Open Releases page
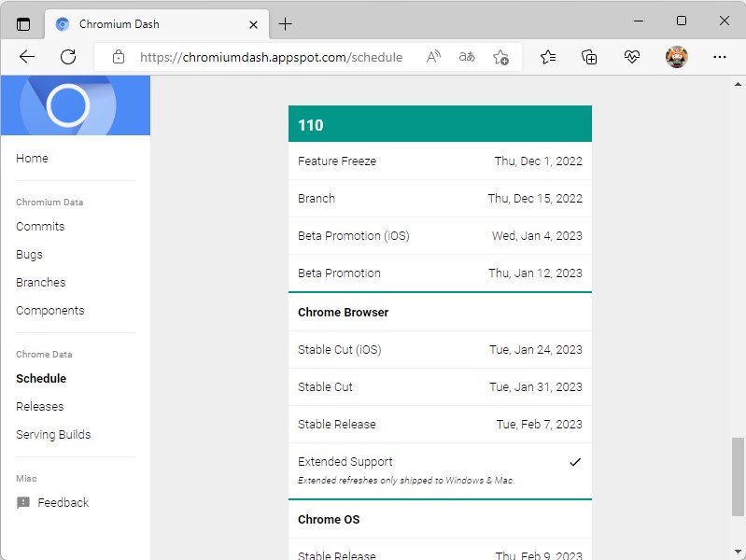The height and width of the screenshot is (560, 746). coord(39,406)
